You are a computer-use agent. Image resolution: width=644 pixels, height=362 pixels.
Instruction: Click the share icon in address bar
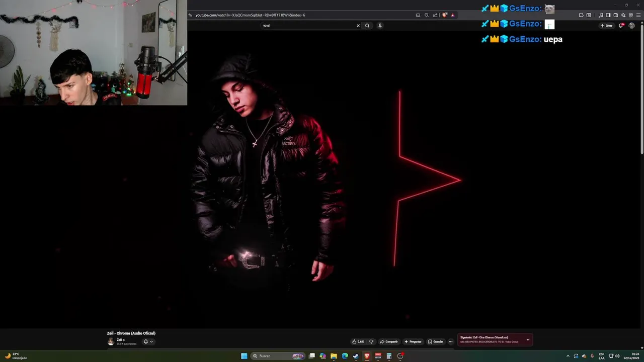(435, 15)
